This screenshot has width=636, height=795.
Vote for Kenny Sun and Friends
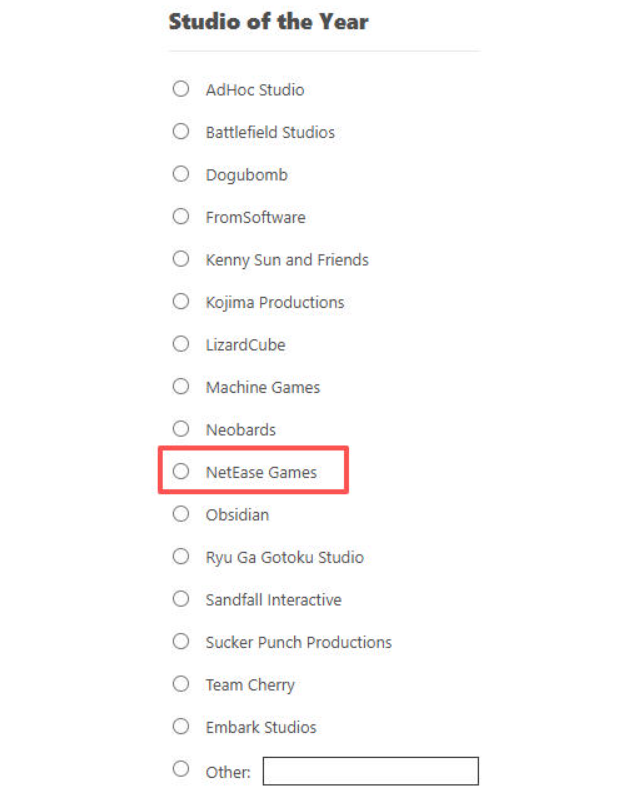coord(181,259)
